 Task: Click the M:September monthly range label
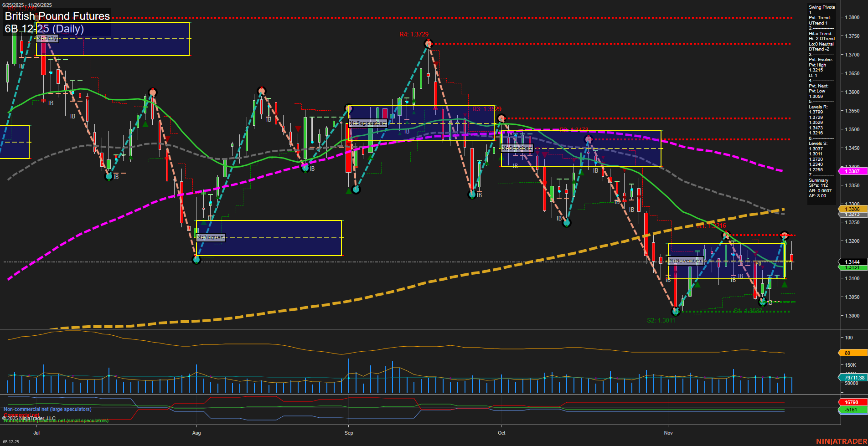[367, 123]
